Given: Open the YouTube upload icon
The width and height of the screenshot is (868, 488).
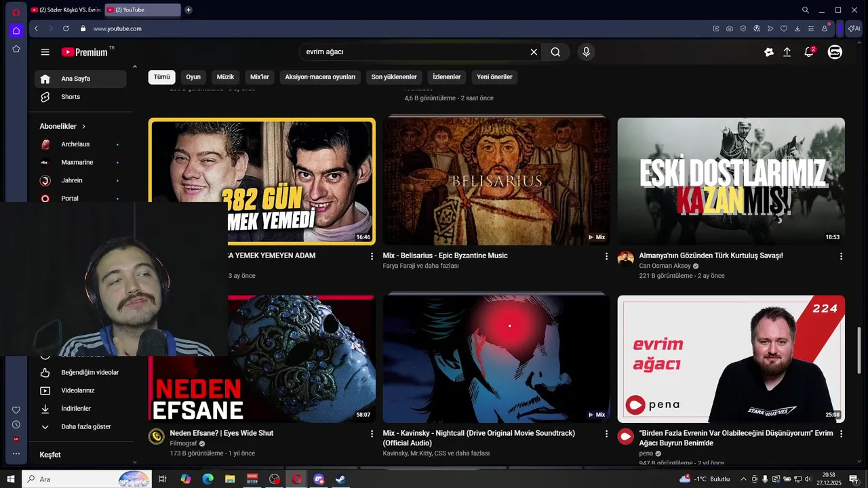Looking at the screenshot, I should (x=787, y=52).
